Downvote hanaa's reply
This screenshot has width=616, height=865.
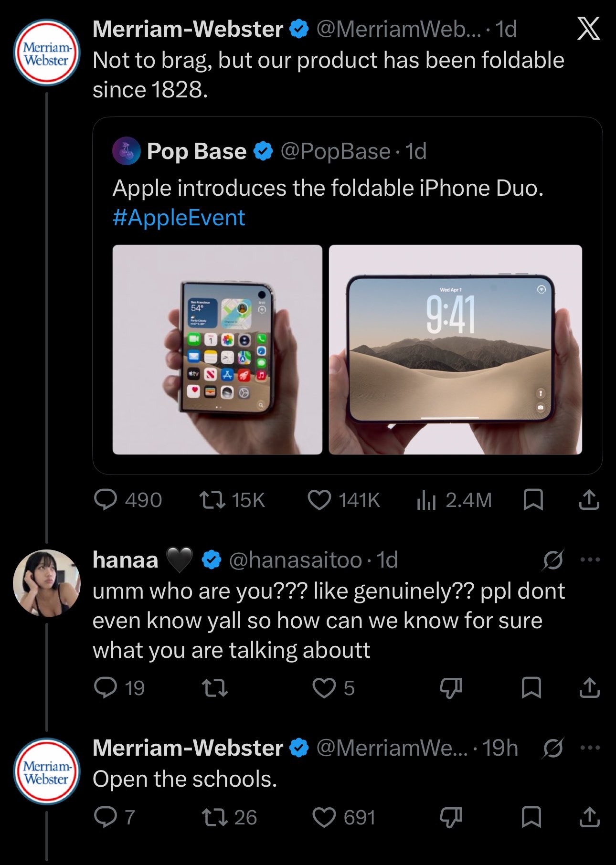tap(451, 688)
